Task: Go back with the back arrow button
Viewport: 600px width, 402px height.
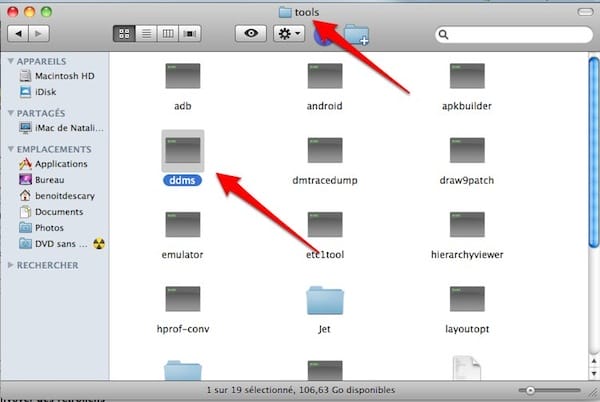Action: pyautogui.click(x=19, y=34)
